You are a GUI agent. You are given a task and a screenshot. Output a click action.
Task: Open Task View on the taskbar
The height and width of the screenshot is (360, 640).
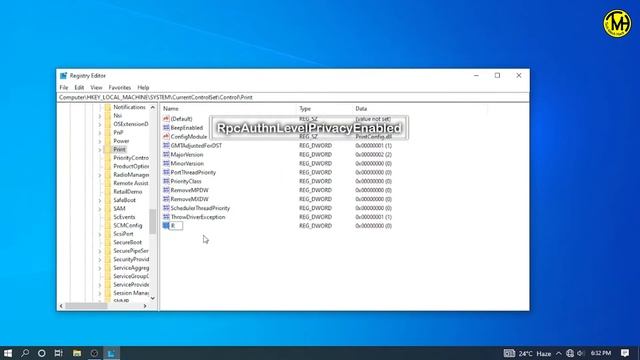(x=59, y=353)
